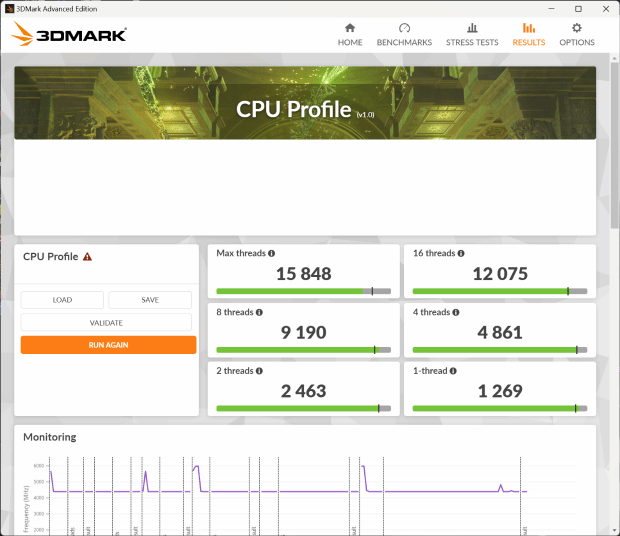Click the Results bar chart icon
Viewport: 620px width, 536px height.
(529, 28)
